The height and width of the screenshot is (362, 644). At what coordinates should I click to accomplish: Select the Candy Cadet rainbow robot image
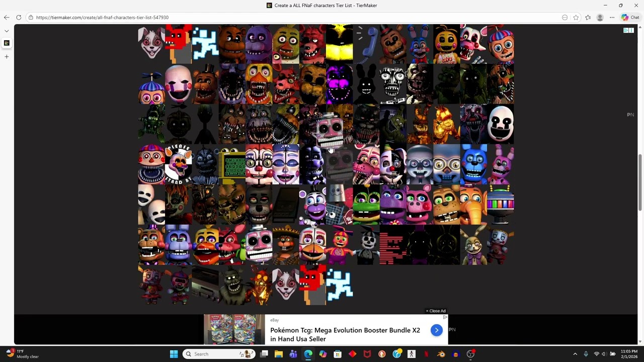(x=500, y=205)
